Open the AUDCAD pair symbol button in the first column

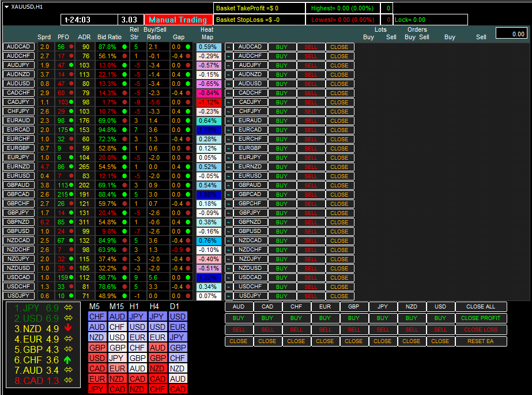pos(18,47)
